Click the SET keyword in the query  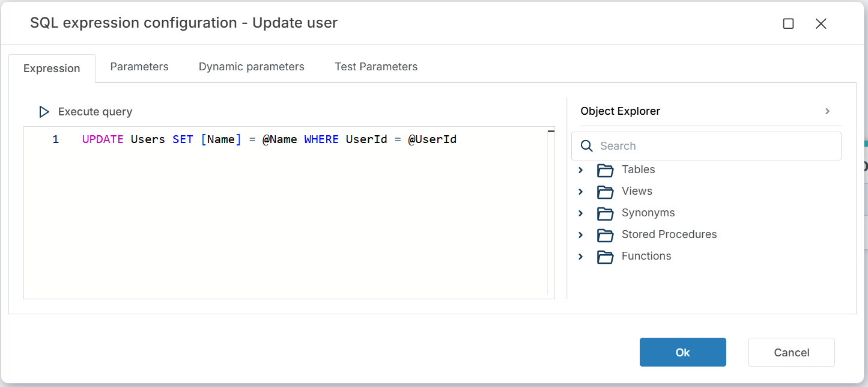tap(183, 139)
